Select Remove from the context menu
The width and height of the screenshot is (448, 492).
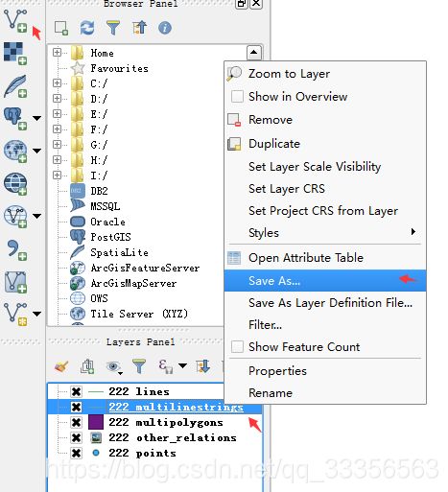point(325,120)
